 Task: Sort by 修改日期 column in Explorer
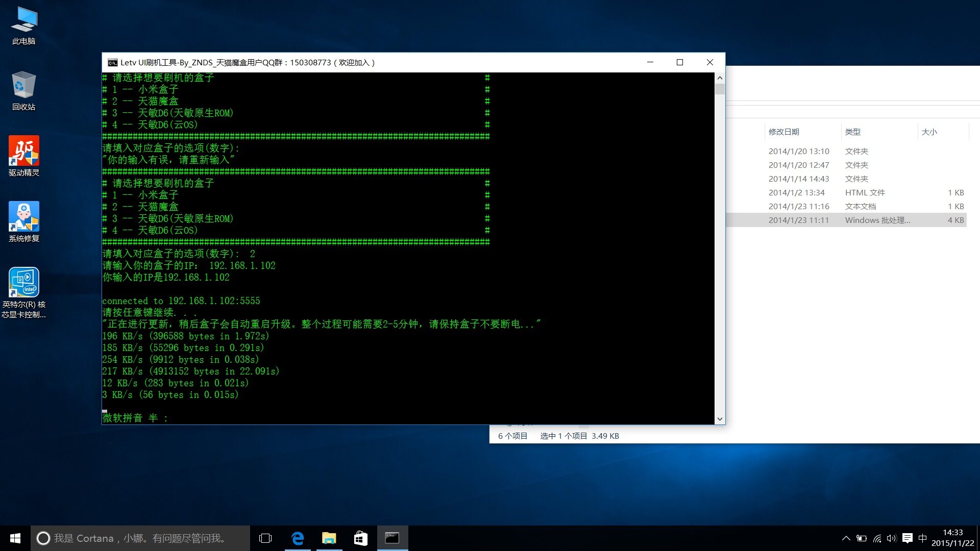(802, 132)
